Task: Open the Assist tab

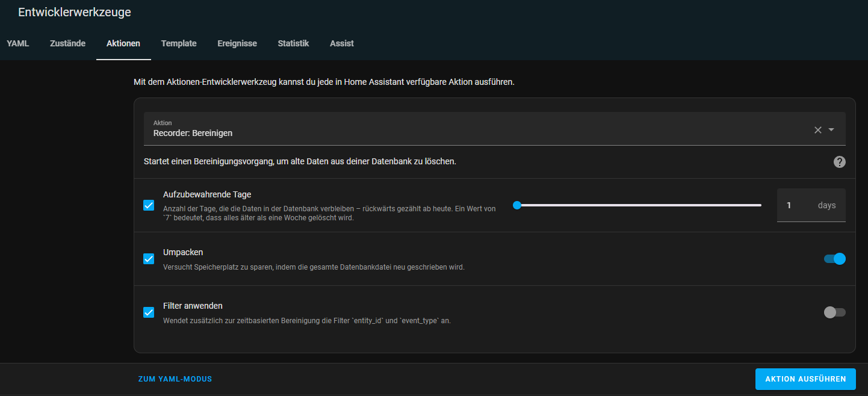Action: (342, 43)
